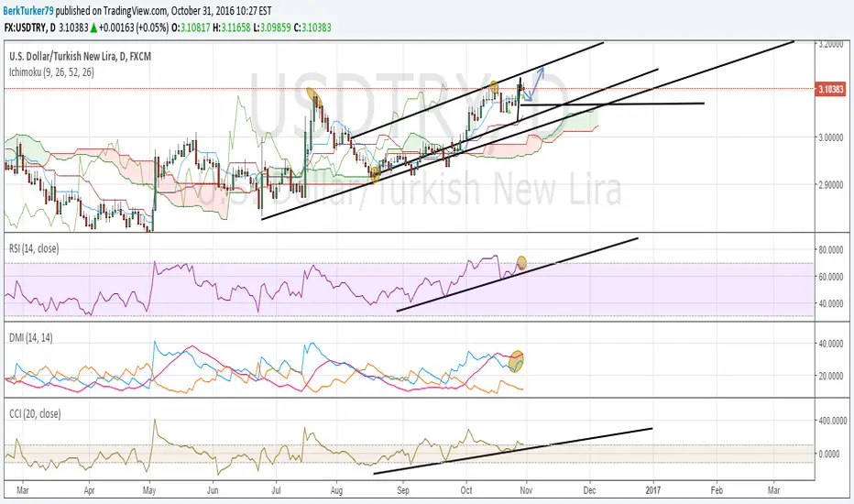Image resolution: width=854 pixels, height=504 pixels.
Task: Click the Jul label on time axis
Action: point(276,490)
